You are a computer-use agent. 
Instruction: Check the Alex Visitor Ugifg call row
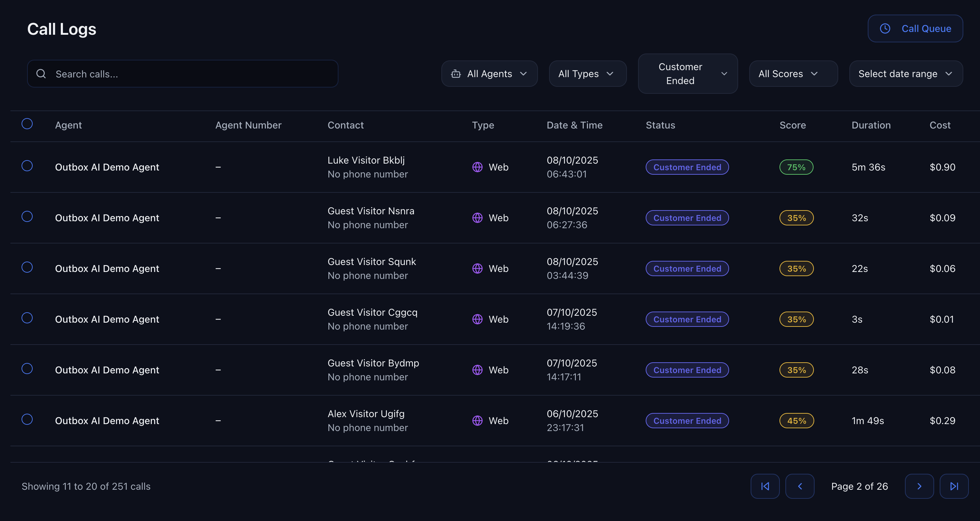[27, 419]
